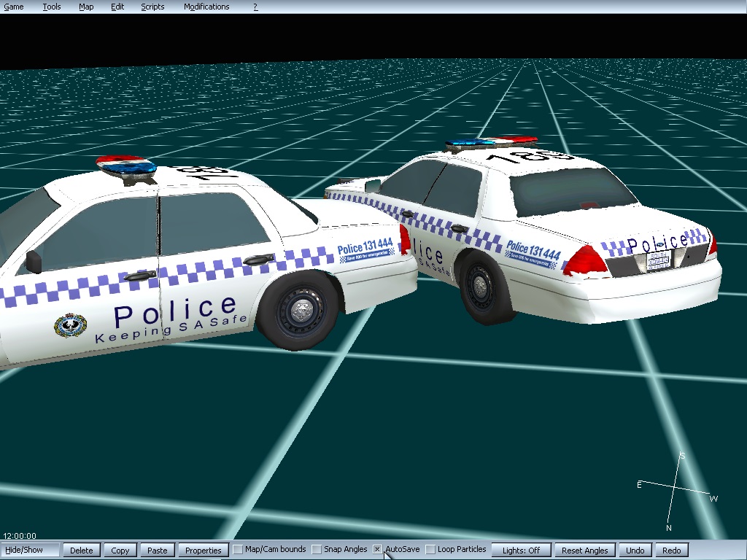The image size is (747, 560).
Task: Open the Properties button
Action: point(204,550)
